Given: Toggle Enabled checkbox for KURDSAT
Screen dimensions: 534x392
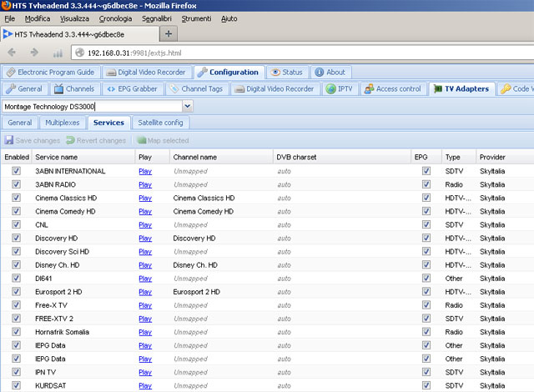Looking at the screenshot, I should coord(16,385).
